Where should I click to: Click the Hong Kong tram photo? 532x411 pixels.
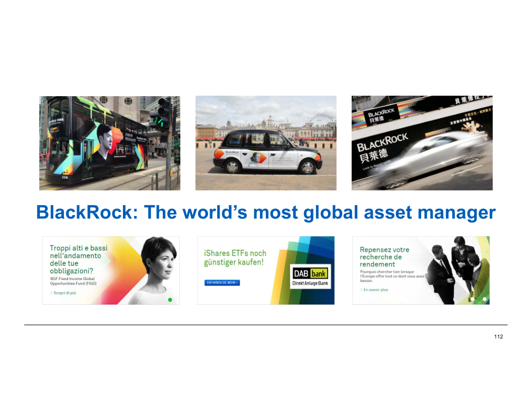[x=109, y=143]
